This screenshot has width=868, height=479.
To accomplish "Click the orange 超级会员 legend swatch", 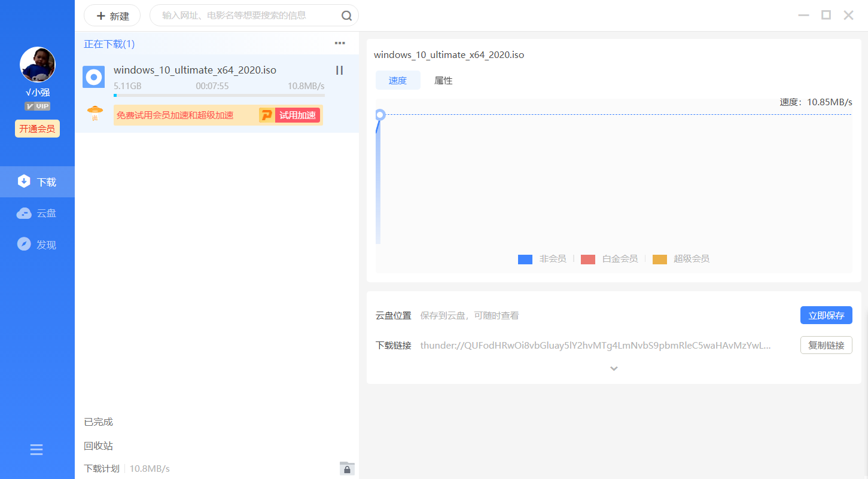I will (x=660, y=260).
